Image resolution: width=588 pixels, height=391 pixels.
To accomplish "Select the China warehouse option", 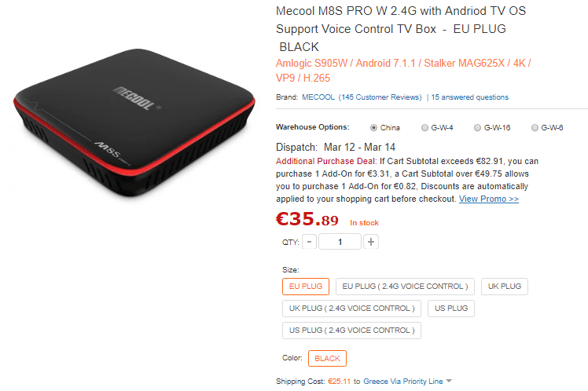I will (373, 128).
